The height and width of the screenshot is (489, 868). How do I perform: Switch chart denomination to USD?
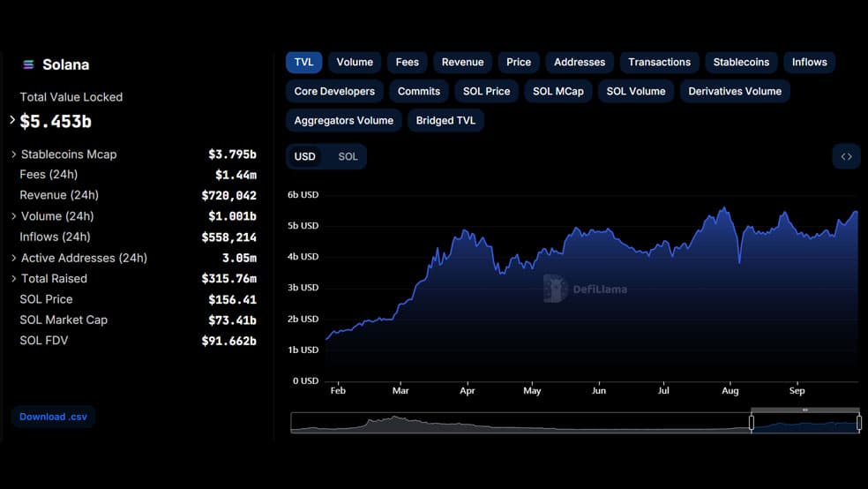(x=305, y=157)
